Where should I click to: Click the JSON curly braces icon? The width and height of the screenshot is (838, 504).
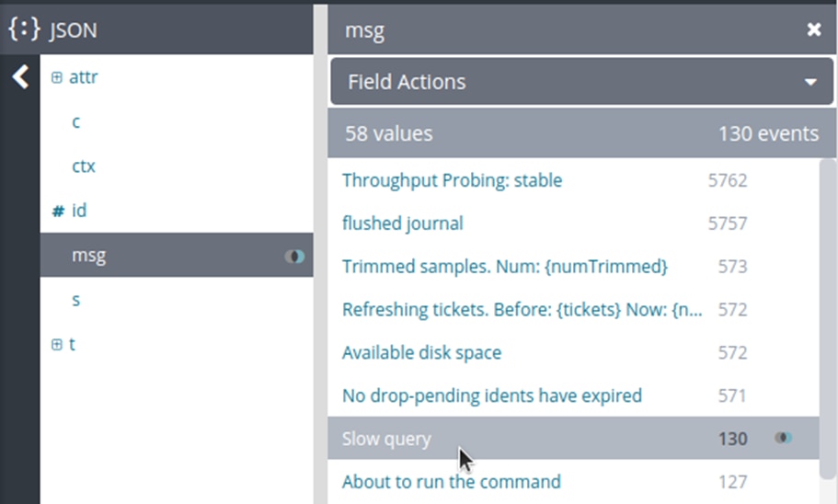point(24,29)
